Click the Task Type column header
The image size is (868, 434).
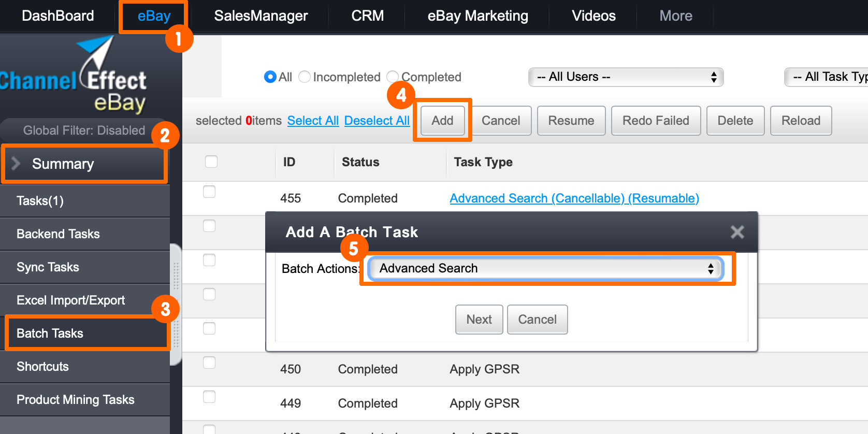[x=483, y=162]
